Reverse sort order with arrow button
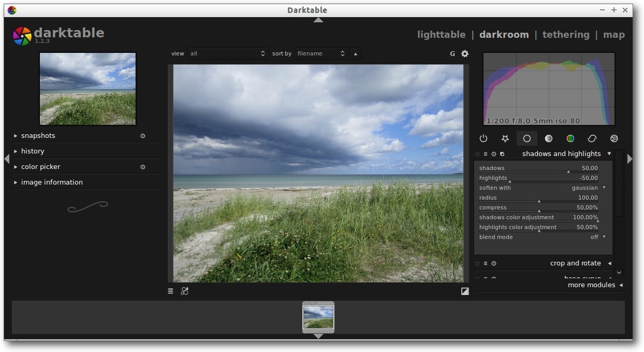The height and width of the screenshot is (352, 644). 355,53
